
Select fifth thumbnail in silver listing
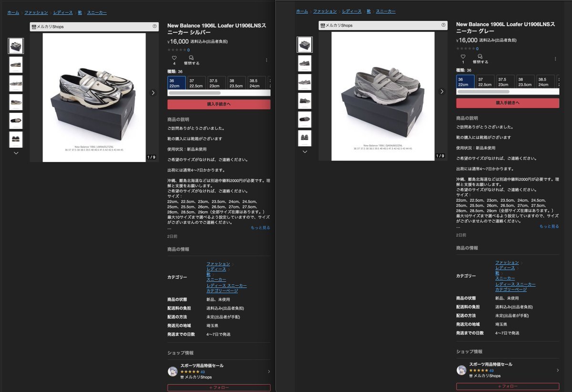click(x=16, y=121)
